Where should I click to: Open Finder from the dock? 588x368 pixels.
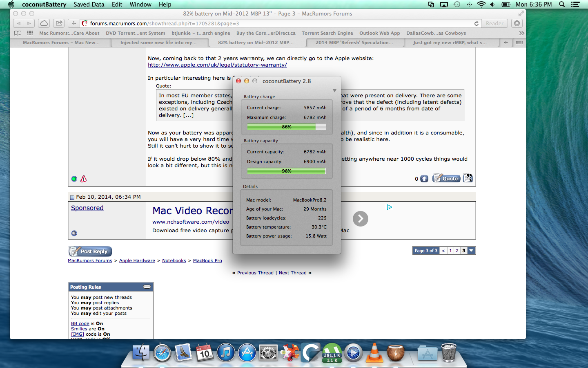point(141,352)
